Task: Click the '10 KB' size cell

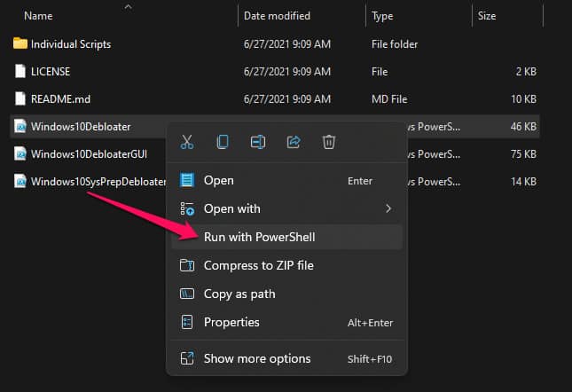Action: [x=523, y=99]
